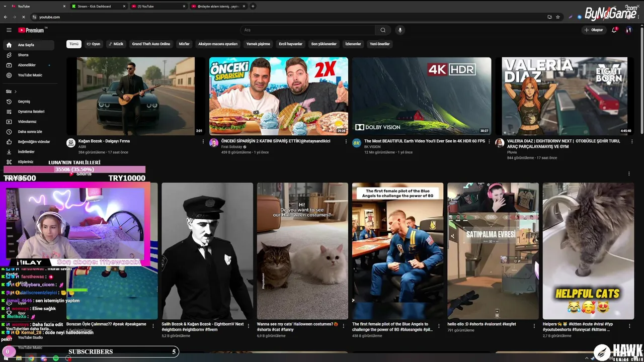Select the Yemek pişirme chip
This screenshot has height=362, width=644.
[258, 44]
